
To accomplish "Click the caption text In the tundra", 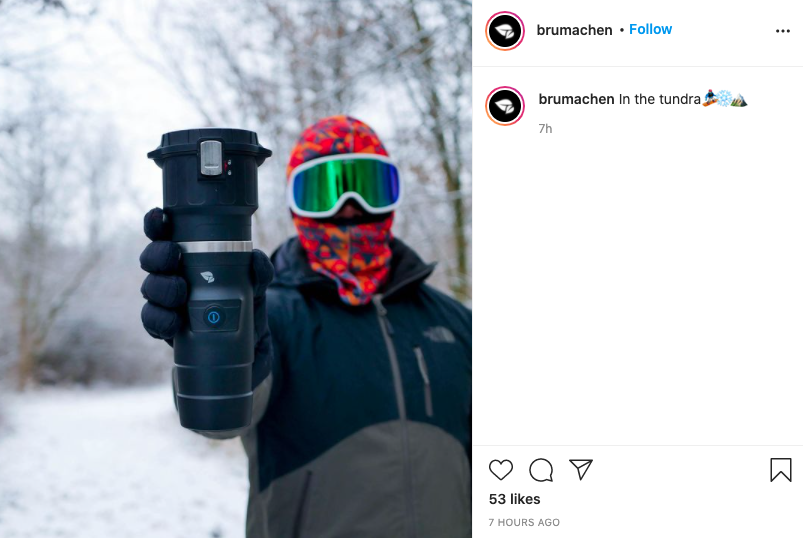I will pyautogui.click(x=660, y=99).
